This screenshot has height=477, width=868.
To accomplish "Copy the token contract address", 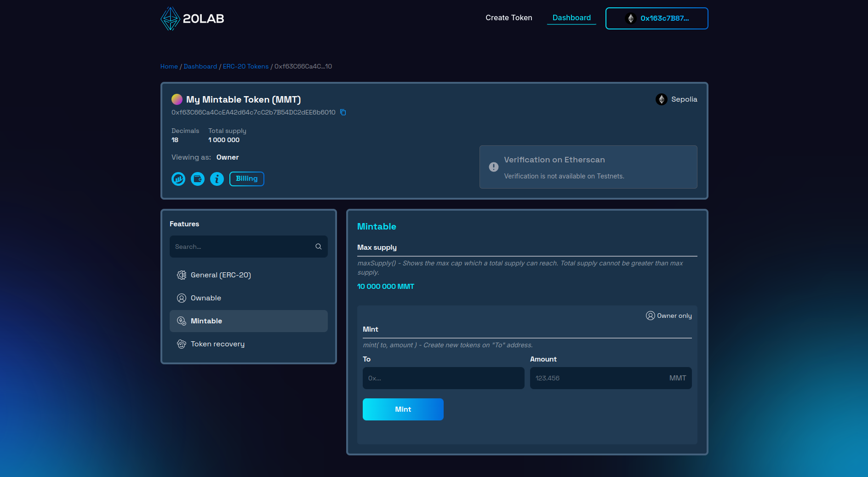I will pos(343,112).
